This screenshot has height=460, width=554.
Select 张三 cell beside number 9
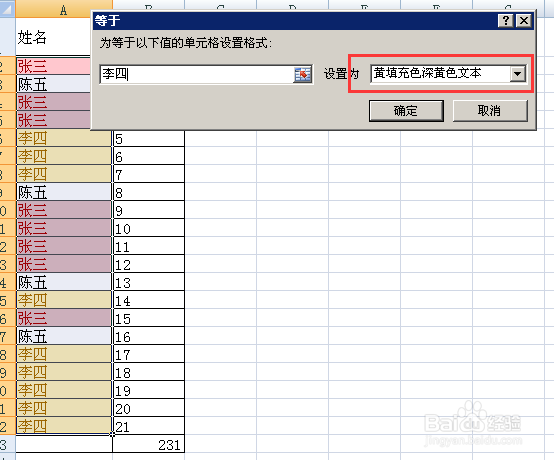(64, 210)
